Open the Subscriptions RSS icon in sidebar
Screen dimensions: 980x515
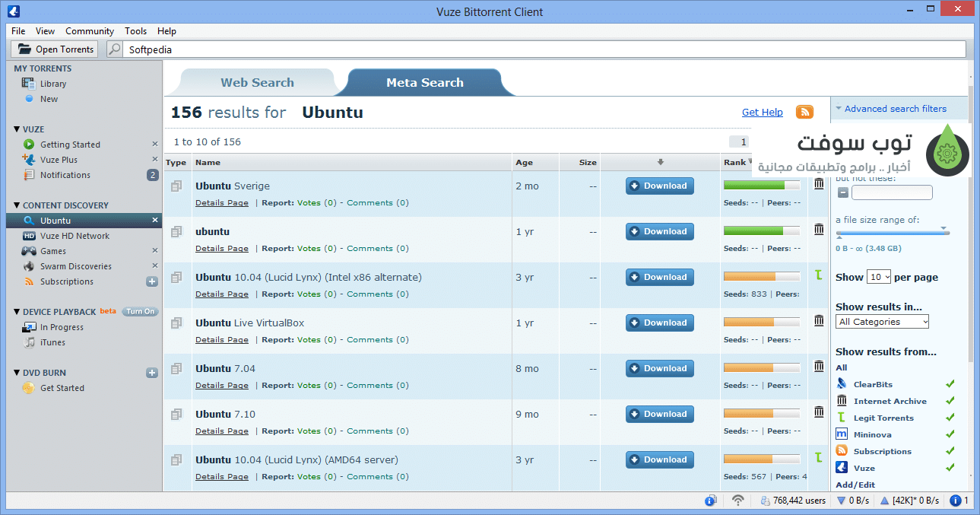pyautogui.click(x=29, y=281)
